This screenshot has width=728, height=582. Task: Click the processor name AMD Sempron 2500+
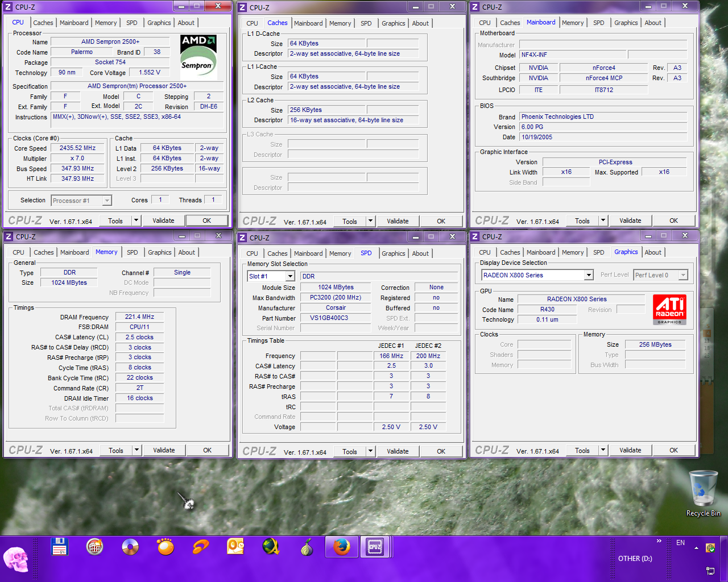(x=110, y=41)
